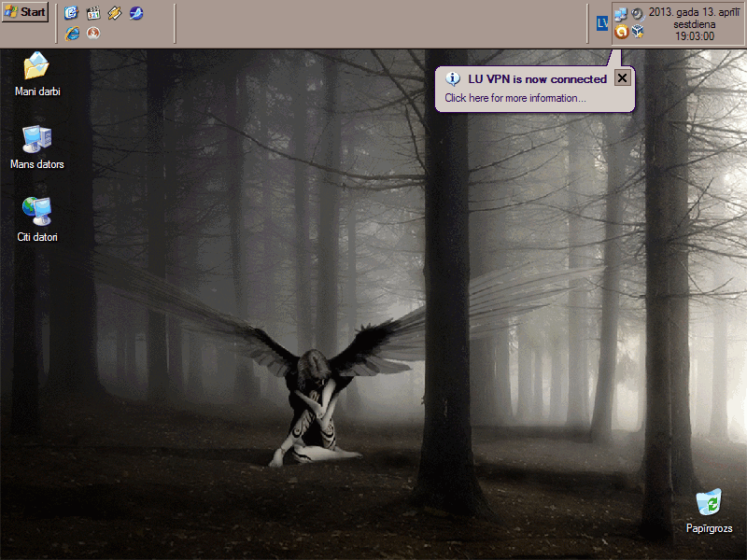Launch Media Player Classic from Quick Launch

(93, 13)
